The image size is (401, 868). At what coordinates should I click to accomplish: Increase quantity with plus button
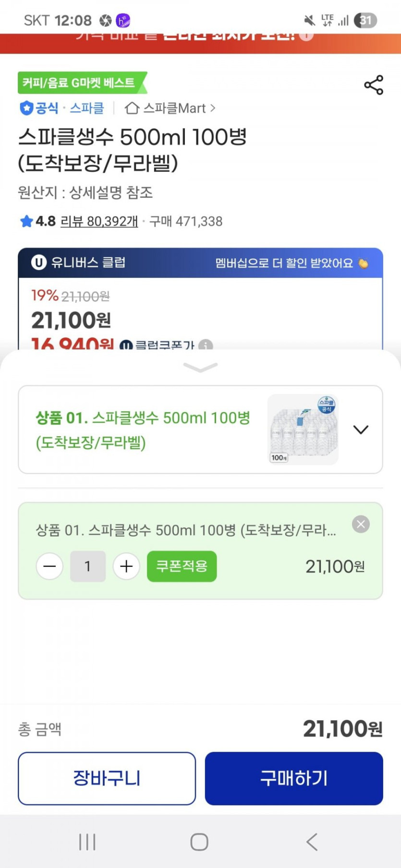coord(126,567)
